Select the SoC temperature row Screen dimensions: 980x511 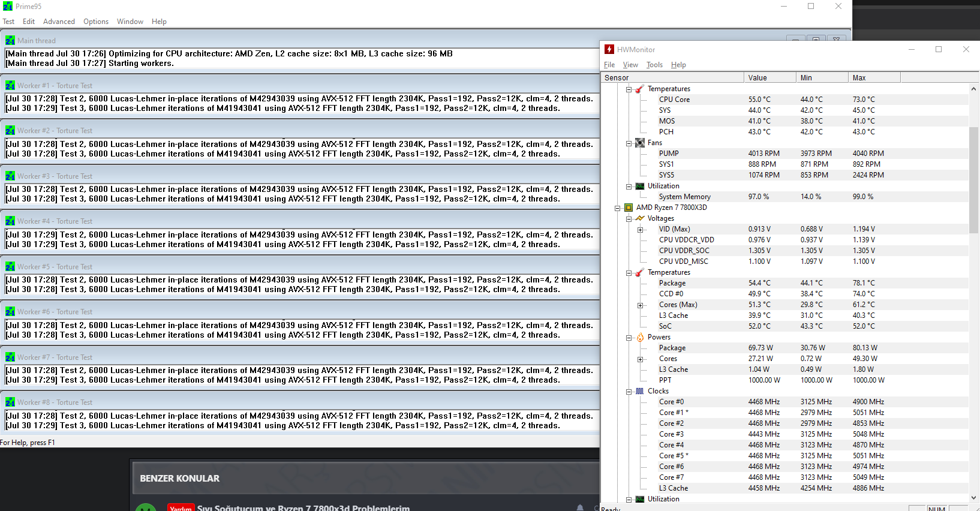tap(784, 326)
